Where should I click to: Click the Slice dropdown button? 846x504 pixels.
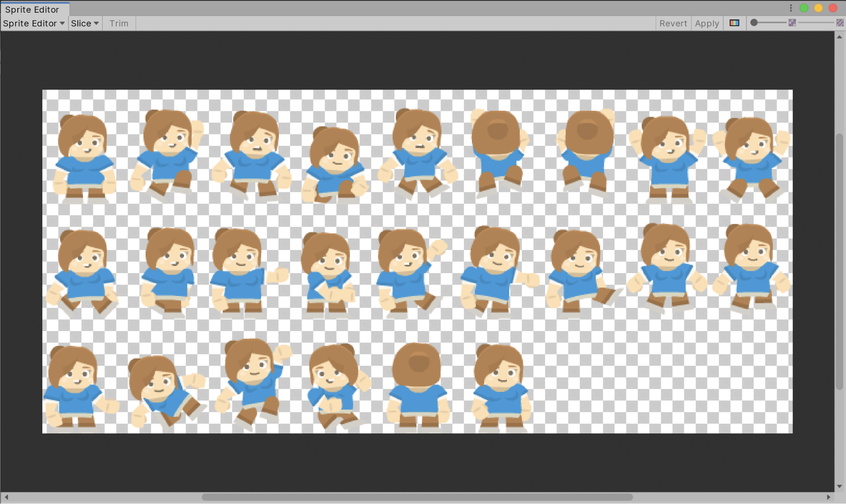pyautogui.click(x=84, y=23)
